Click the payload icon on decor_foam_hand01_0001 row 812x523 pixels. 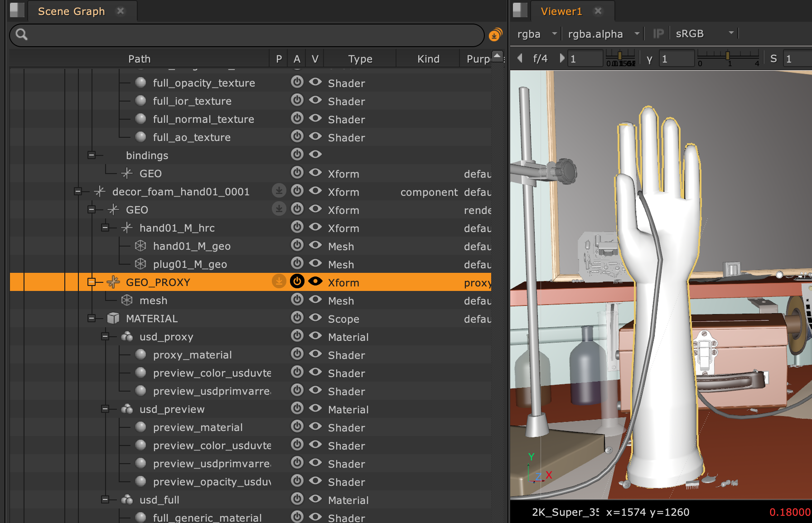tap(279, 191)
